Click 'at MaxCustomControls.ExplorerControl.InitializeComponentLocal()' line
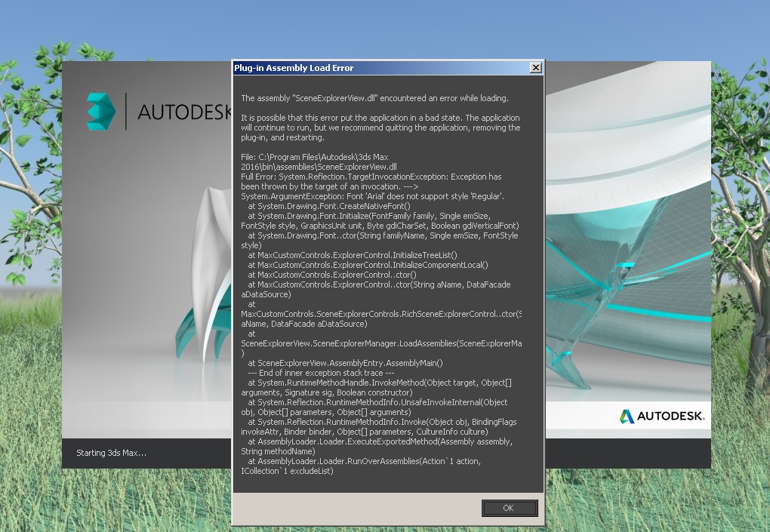 pos(368,265)
